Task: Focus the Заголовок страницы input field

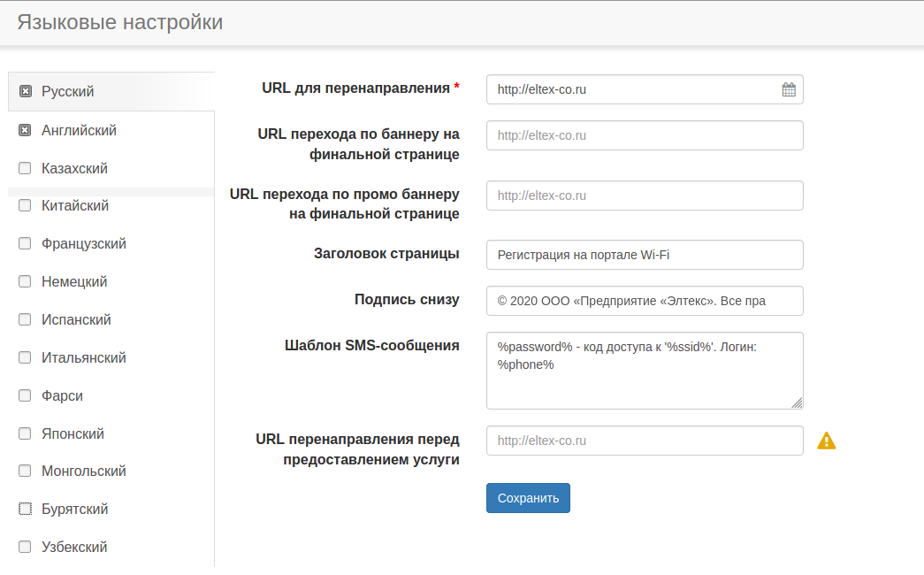Action: point(644,255)
